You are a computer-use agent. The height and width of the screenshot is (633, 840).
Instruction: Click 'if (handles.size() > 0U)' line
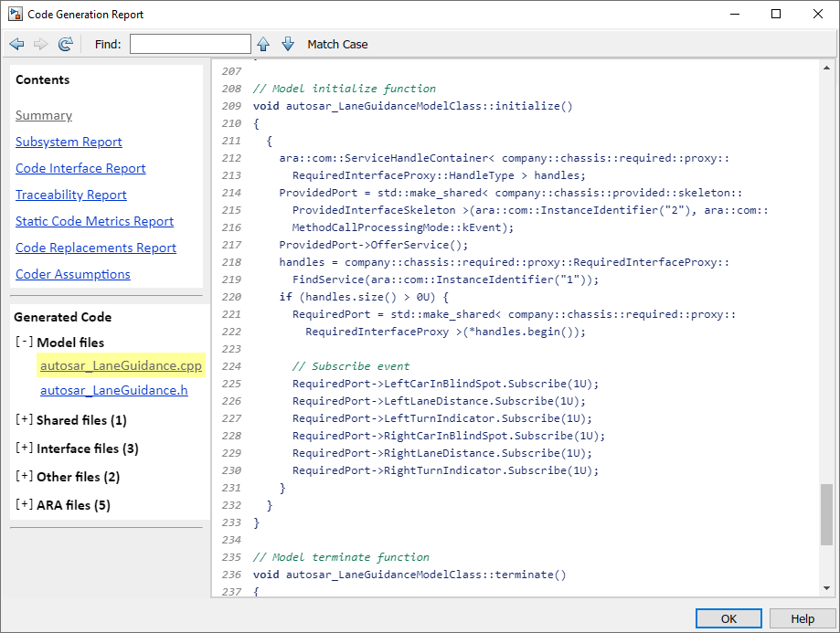click(365, 297)
